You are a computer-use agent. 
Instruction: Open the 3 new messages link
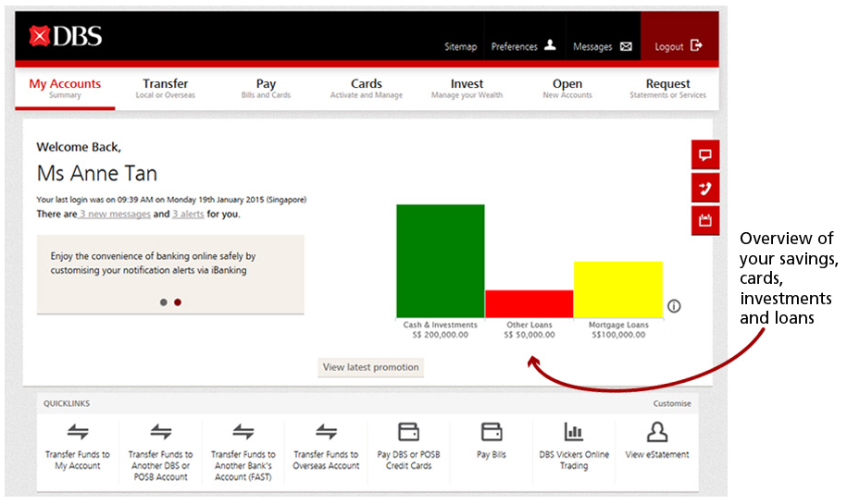(115, 215)
